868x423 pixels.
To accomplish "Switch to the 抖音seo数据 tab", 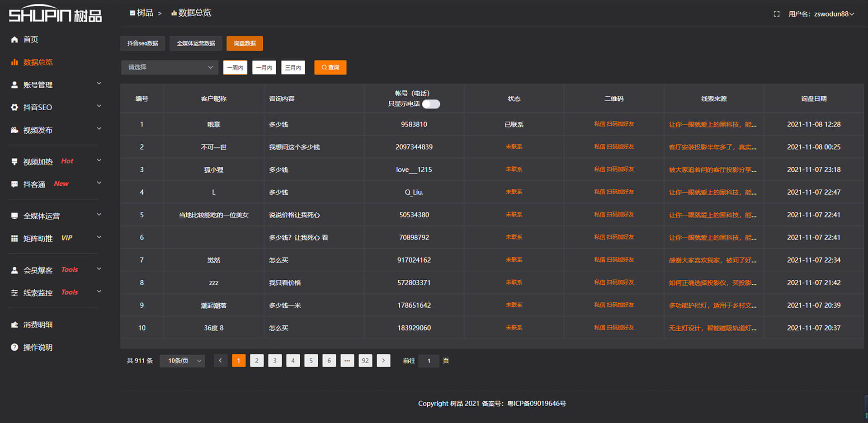I will (142, 43).
